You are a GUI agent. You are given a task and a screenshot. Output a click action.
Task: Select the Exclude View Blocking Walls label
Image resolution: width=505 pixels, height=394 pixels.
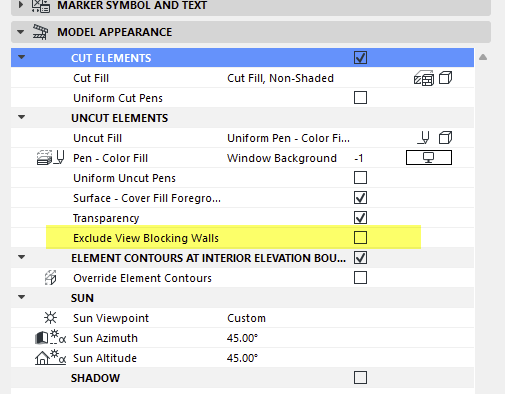(x=146, y=238)
